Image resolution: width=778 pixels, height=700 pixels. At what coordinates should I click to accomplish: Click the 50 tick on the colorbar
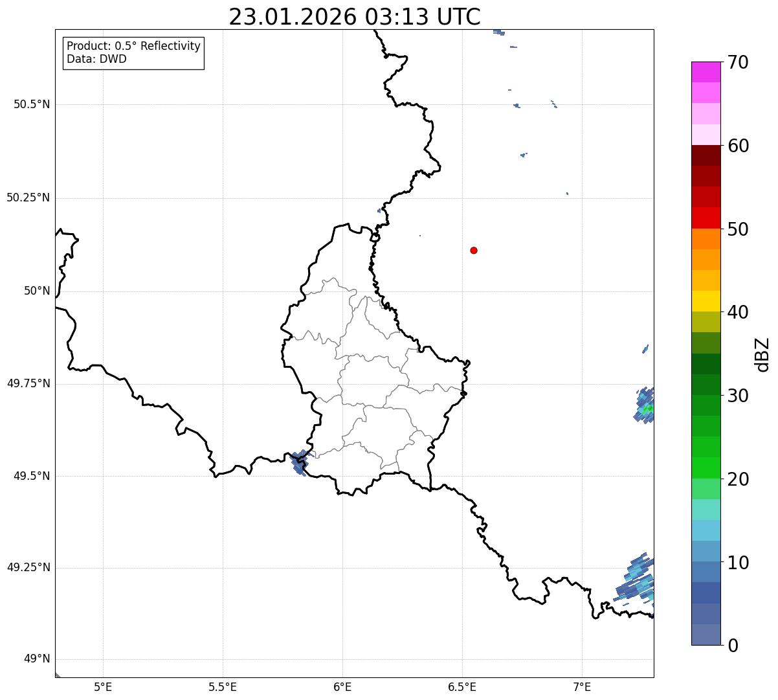(738, 229)
